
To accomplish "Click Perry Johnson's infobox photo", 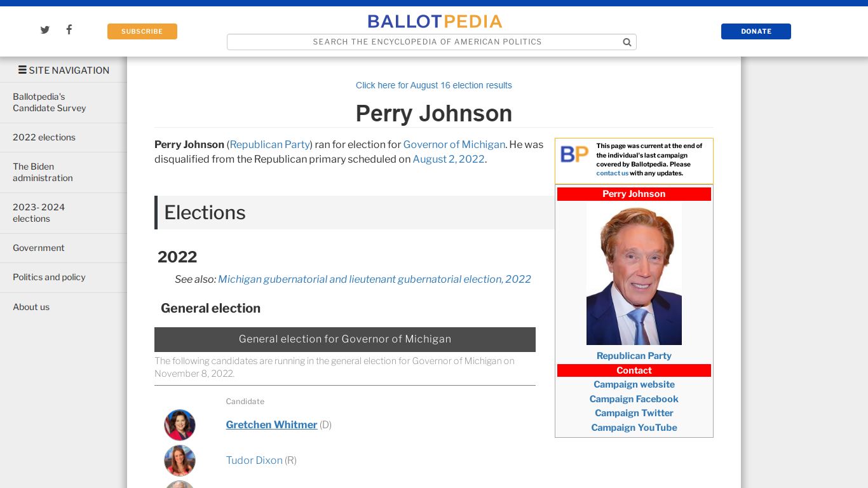I will click(x=634, y=273).
